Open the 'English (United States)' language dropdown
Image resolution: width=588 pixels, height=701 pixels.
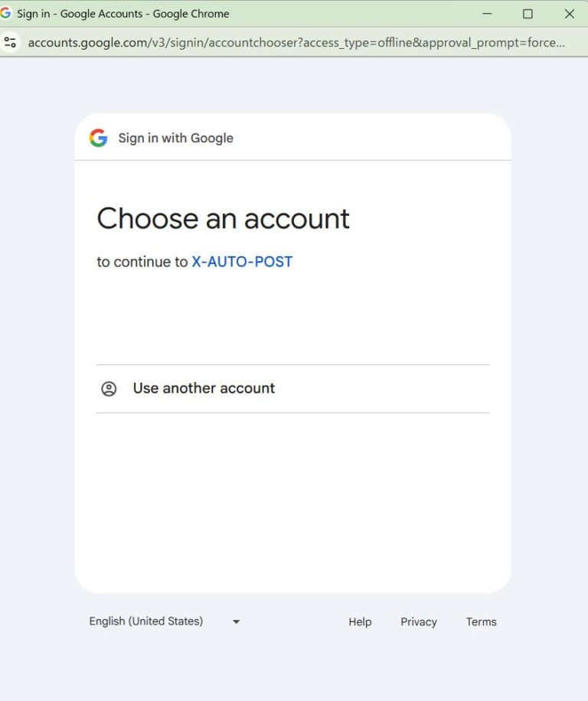click(x=146, y=621)
